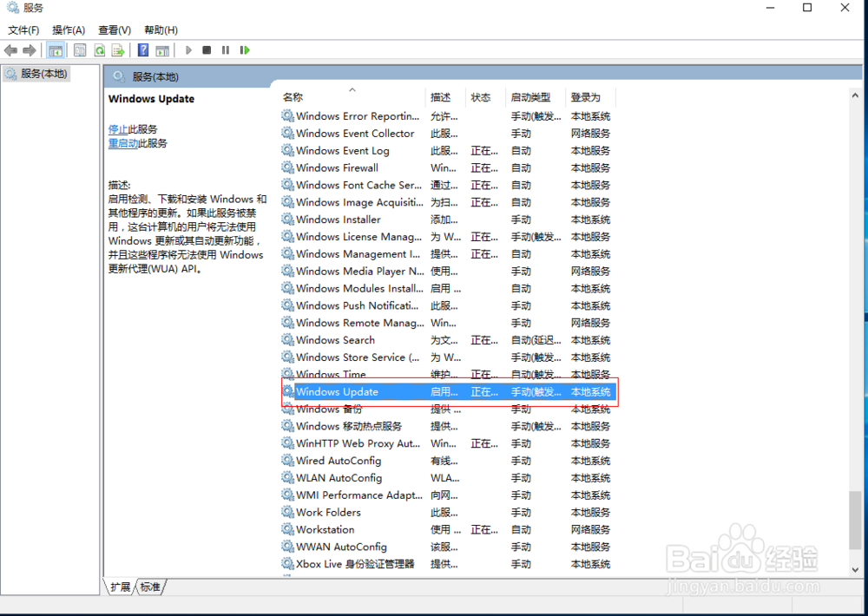Select the 服务(本地) tree node
The height and width of the screenshot is (616, 868).
[36, 73]
